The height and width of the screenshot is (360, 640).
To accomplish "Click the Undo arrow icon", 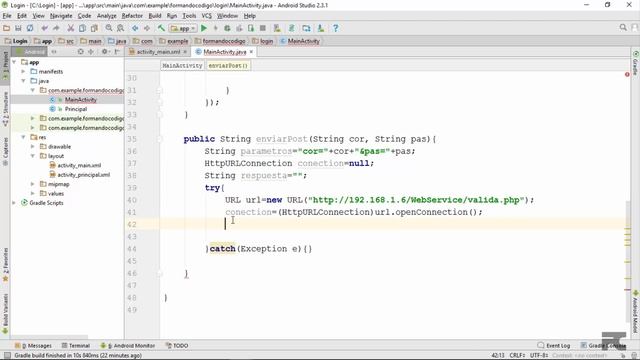I will [44, 28].
